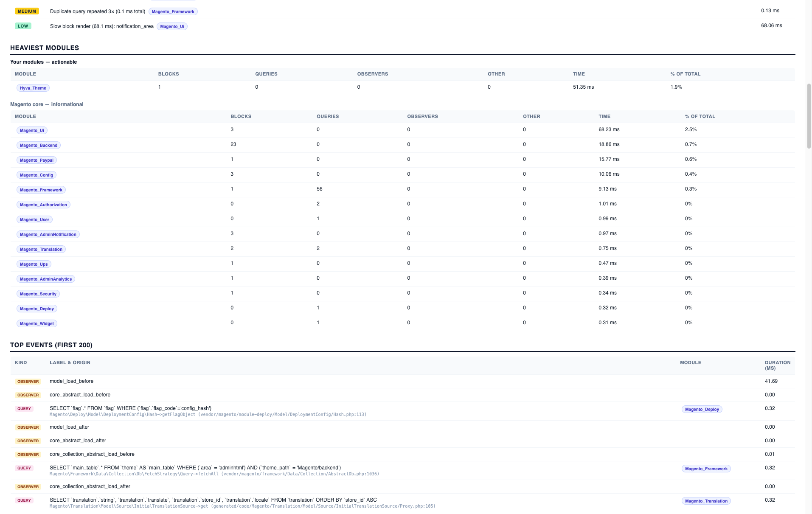Click the LABEL & ORIGIN column header
Image resolution: width=812 pixels, height=514 pixels.
coord(70,362)
